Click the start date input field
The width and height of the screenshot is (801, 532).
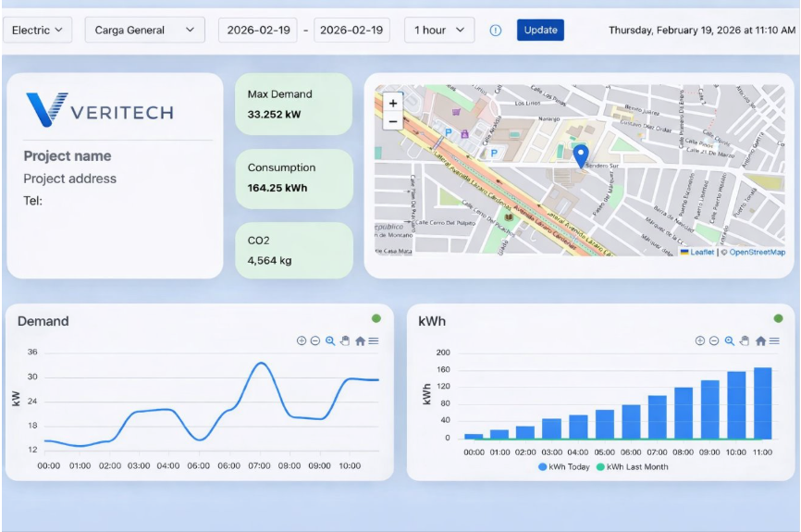tap(257, 31)
